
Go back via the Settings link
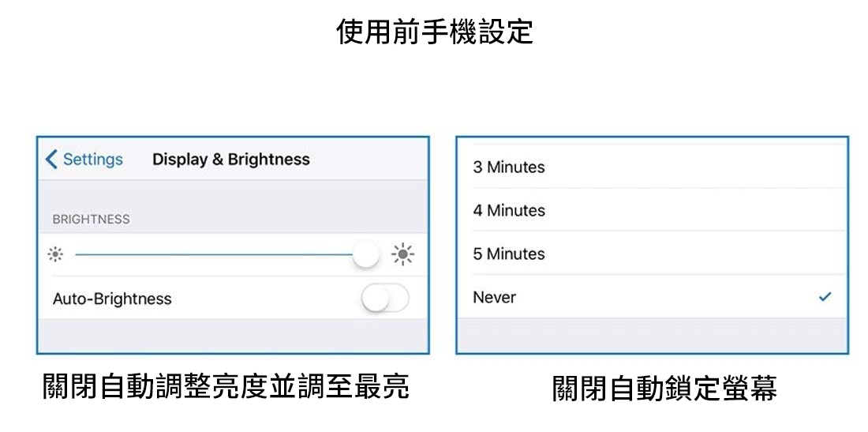(92, 160)
